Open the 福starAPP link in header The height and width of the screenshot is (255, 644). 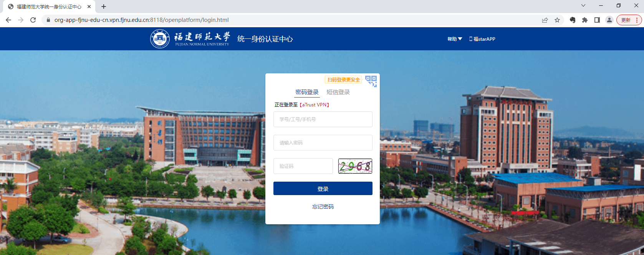[x=482, y=39]
